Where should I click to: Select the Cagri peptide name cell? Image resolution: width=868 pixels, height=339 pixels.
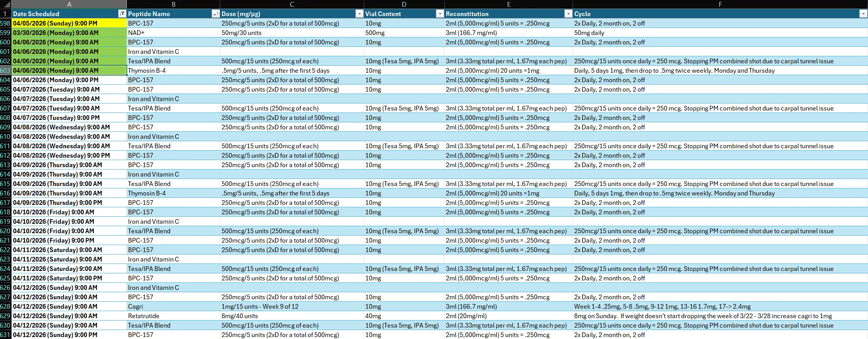[x=173, y=306]
